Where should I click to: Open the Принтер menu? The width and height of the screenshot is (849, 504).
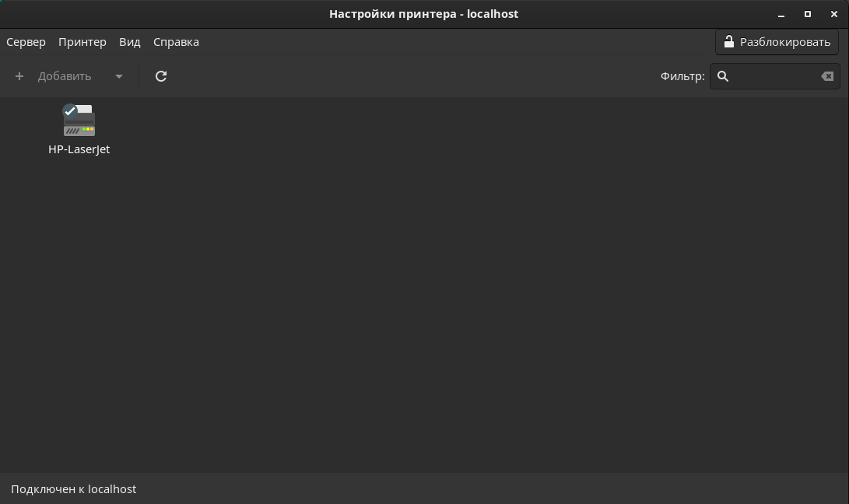(82, 42)
